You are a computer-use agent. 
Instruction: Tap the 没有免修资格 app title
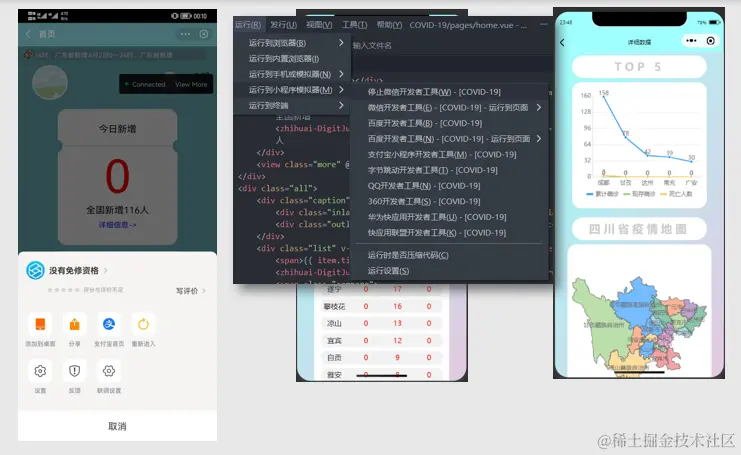pyautogui.click(x=74, y=270)
